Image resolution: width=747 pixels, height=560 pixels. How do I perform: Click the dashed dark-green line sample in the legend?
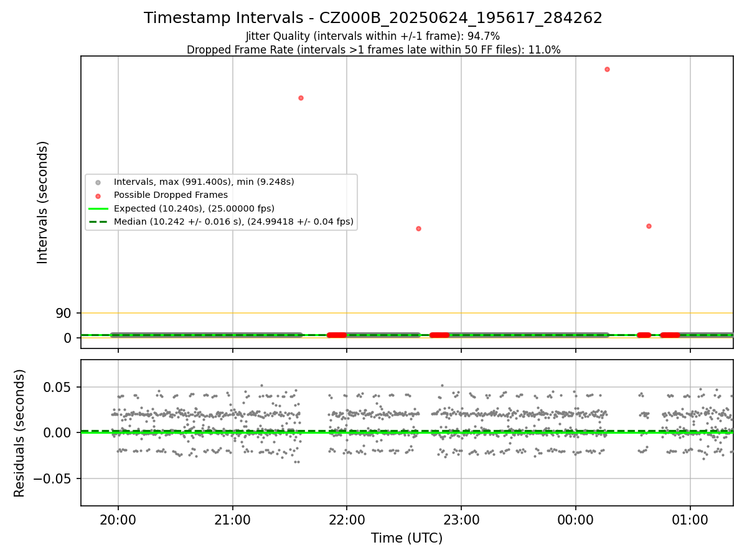(98, 222)
